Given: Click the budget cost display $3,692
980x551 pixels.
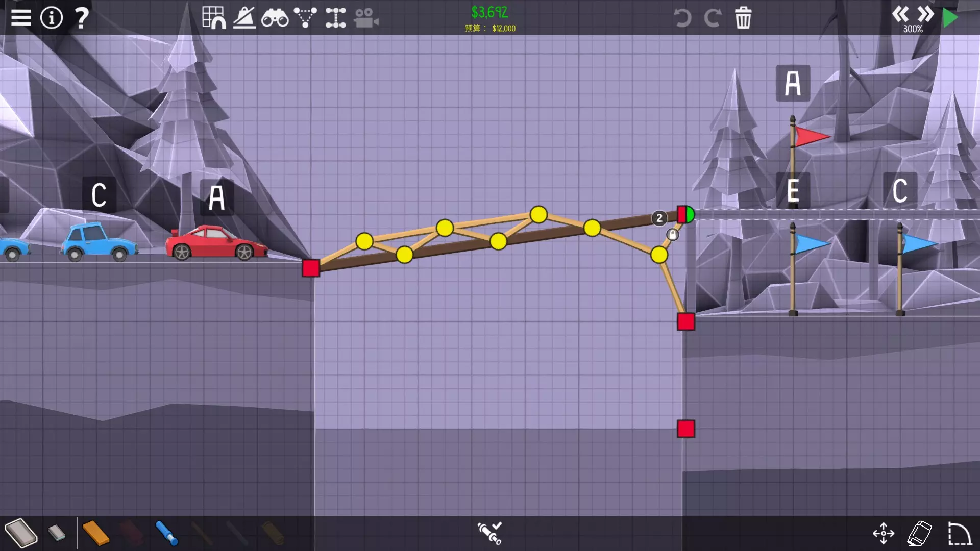Looking at the screenshot, I should click(x=489, y=12).
